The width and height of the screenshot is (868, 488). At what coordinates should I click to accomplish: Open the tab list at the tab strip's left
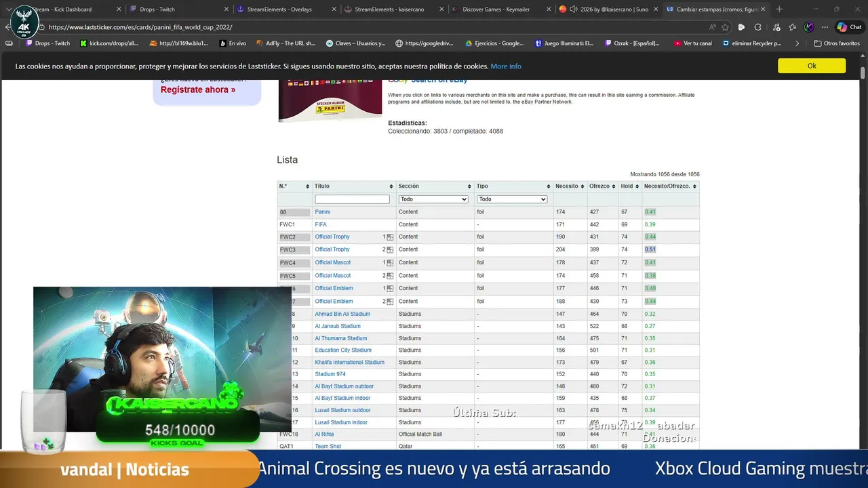9,9
